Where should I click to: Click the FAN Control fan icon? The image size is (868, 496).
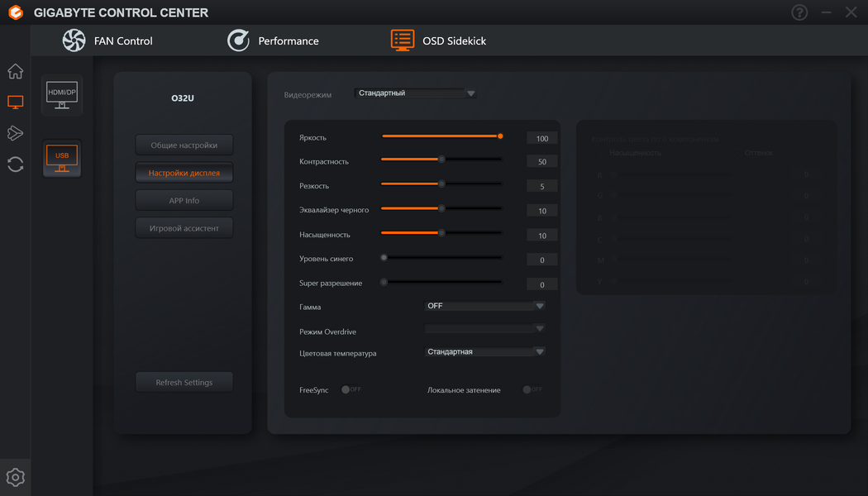click(74, 41)
